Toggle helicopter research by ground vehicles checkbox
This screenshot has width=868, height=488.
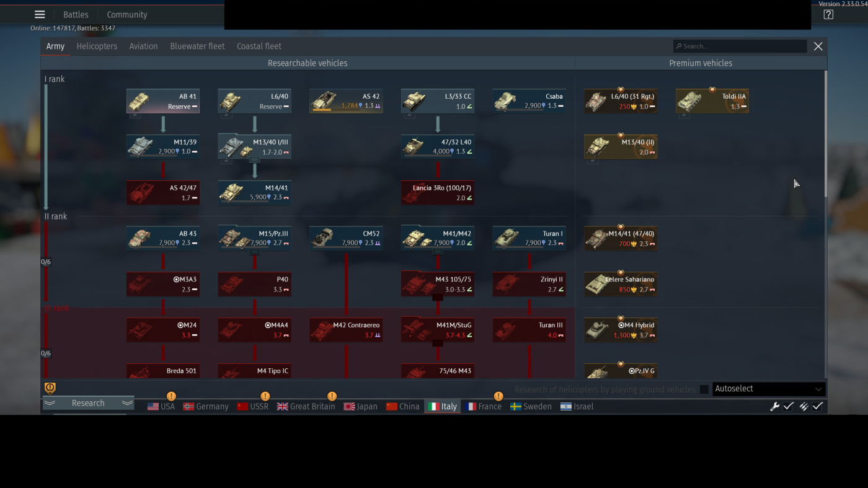pyautogui.click(x=704, y=389)
